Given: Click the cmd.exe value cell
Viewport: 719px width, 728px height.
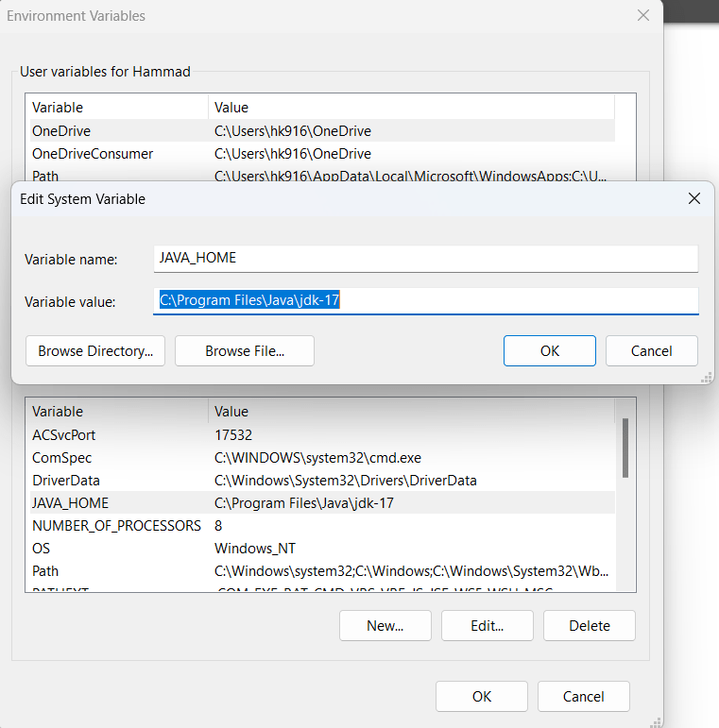Looking at the screenshot, I should point(317,458).
